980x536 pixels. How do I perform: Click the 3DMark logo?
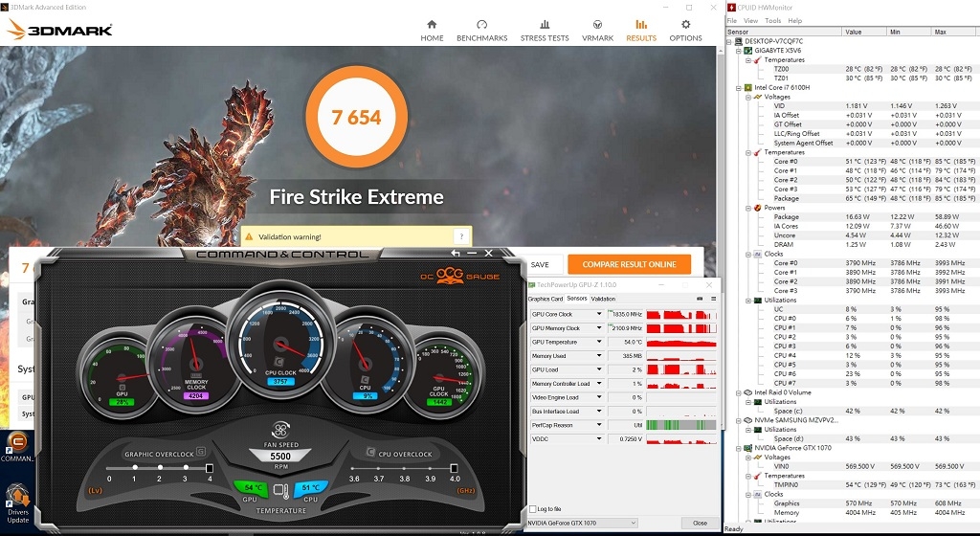tap(59, 29)
